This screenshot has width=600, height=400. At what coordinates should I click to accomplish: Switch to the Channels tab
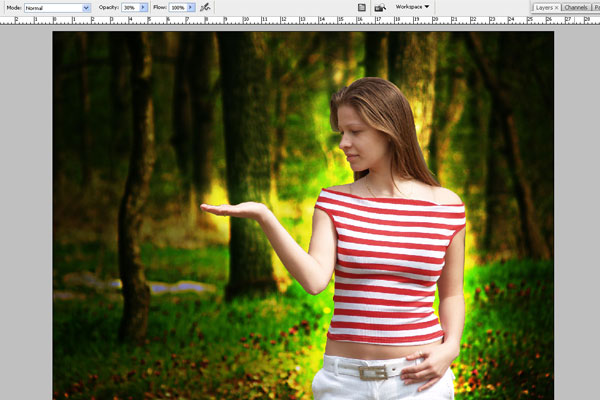point(576,7)
